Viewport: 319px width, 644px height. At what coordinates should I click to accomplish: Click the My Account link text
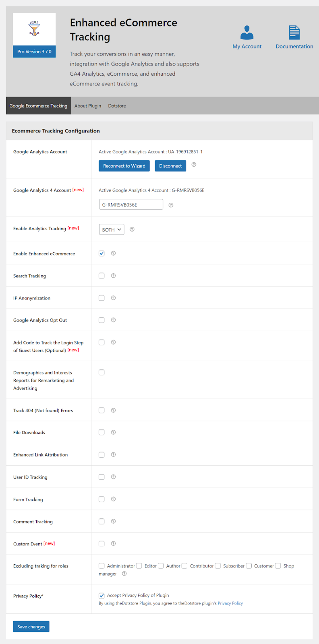click(247, 46)
